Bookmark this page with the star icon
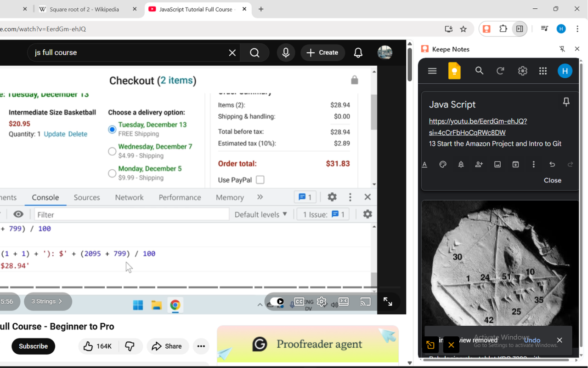This screenshot has width=588, height=368. (x=464, y=29)
